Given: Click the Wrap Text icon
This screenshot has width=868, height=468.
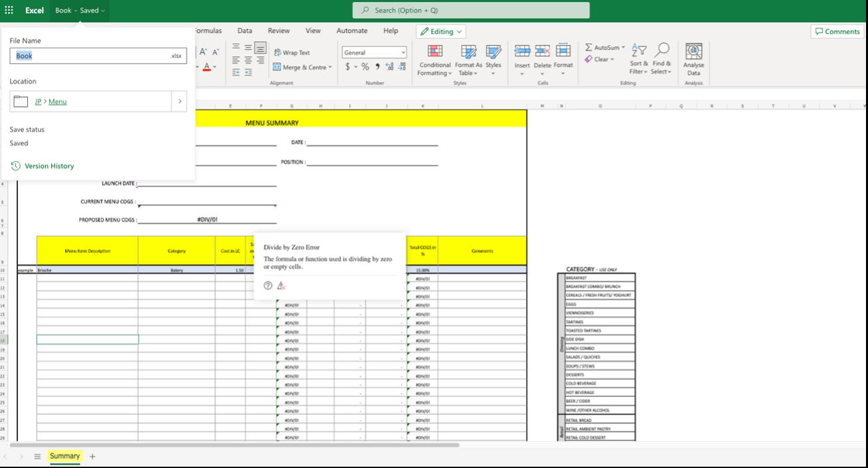Looking at the screenshot, I should pos(277,52).
